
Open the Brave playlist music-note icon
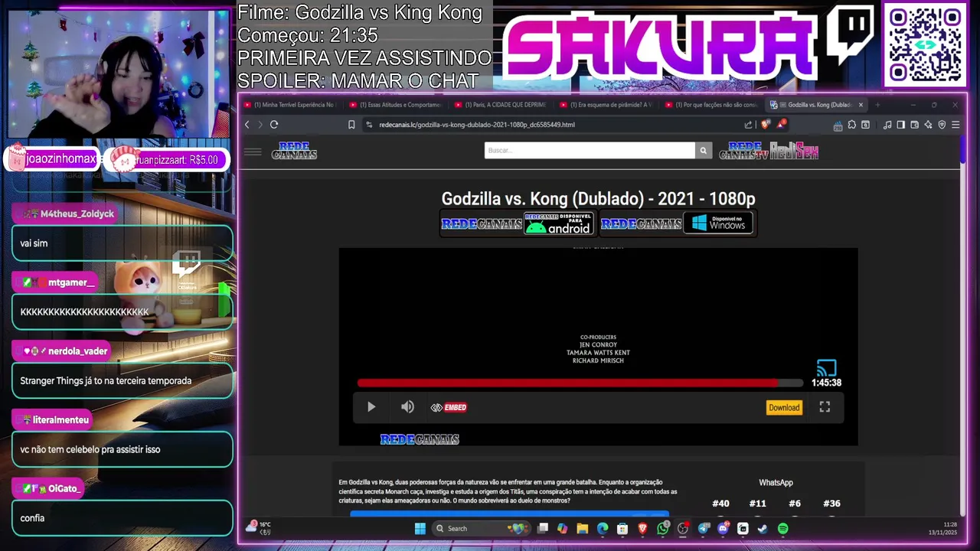[x=887, y=125]
